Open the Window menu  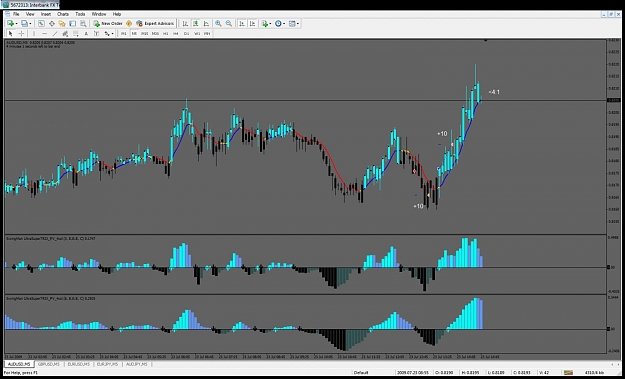(x=99, y=14)
